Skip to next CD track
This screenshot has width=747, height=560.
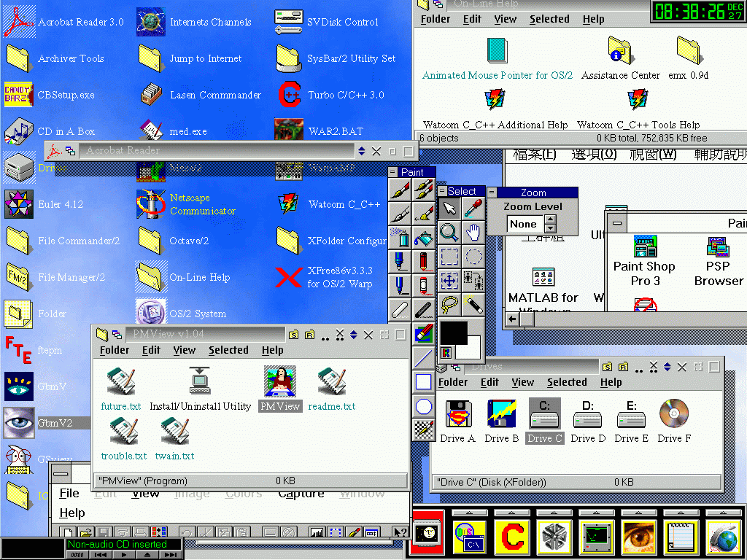click(x=171, y=555)
